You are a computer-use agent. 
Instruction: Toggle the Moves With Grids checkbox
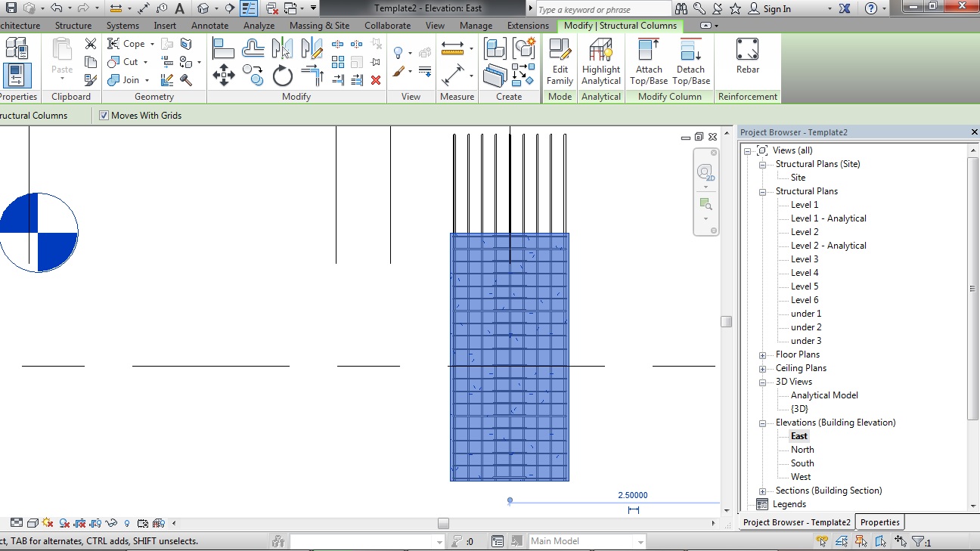click(x=104, y=116)
